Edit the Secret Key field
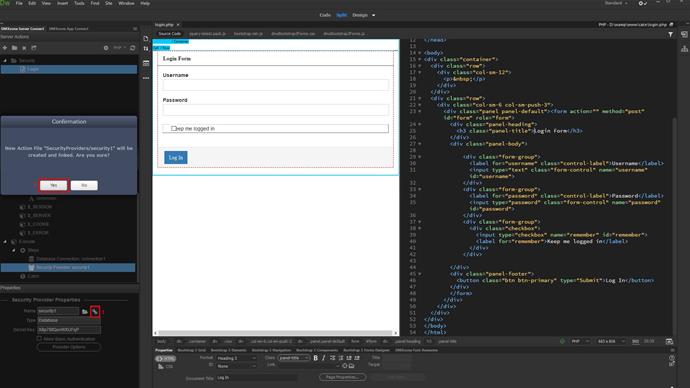This screenshot has height=388, width=690. click(69, 329)
